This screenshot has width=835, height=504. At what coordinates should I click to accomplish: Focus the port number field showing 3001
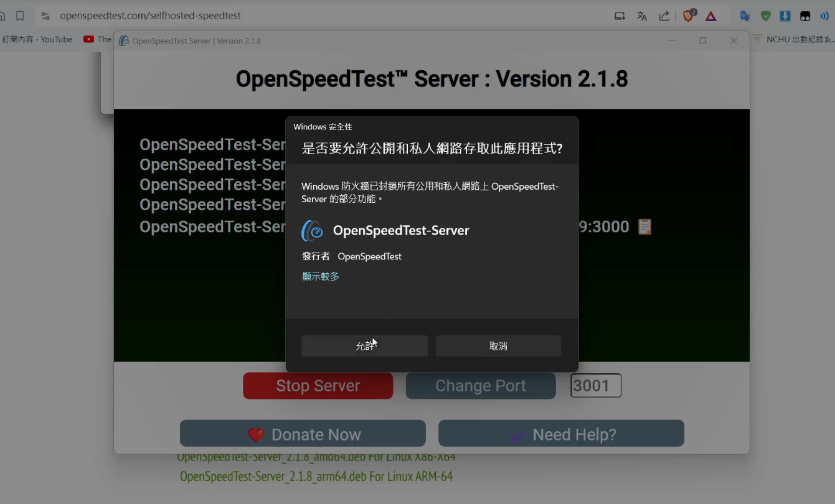pyautogui.click(x=596, y=386)
